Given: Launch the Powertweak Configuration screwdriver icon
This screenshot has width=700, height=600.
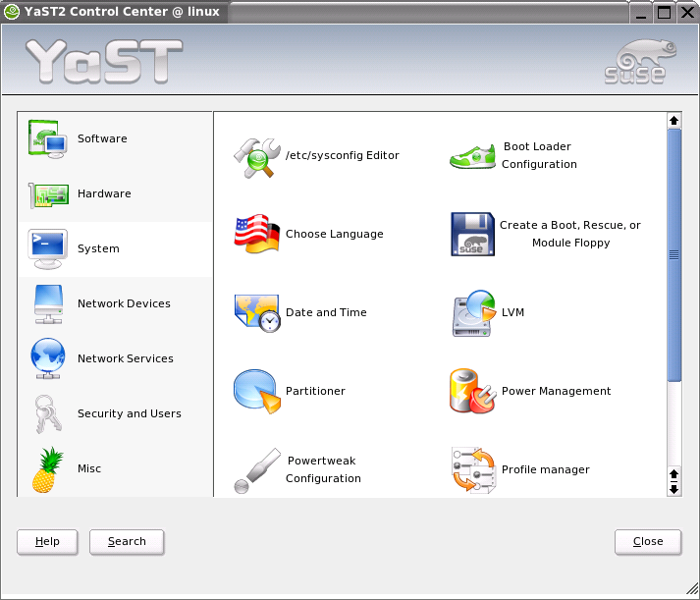Looking at the screenshot, I should (257, 470).
